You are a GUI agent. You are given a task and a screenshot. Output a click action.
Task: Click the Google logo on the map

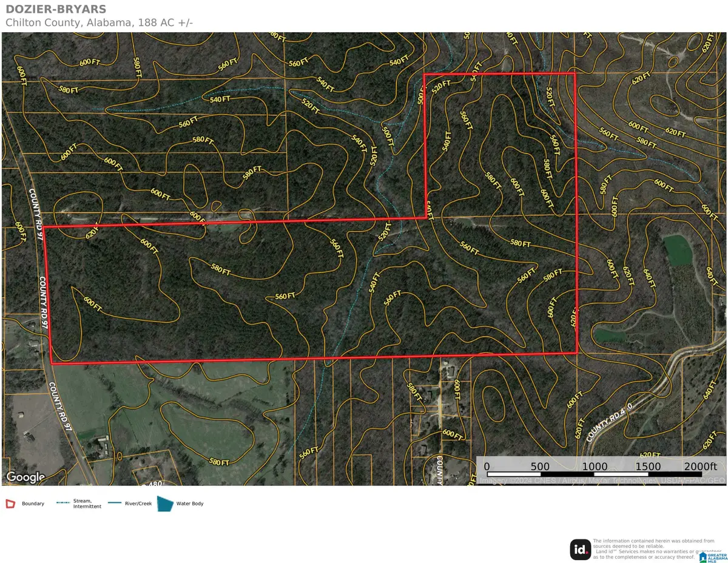(x=26, y=478)
